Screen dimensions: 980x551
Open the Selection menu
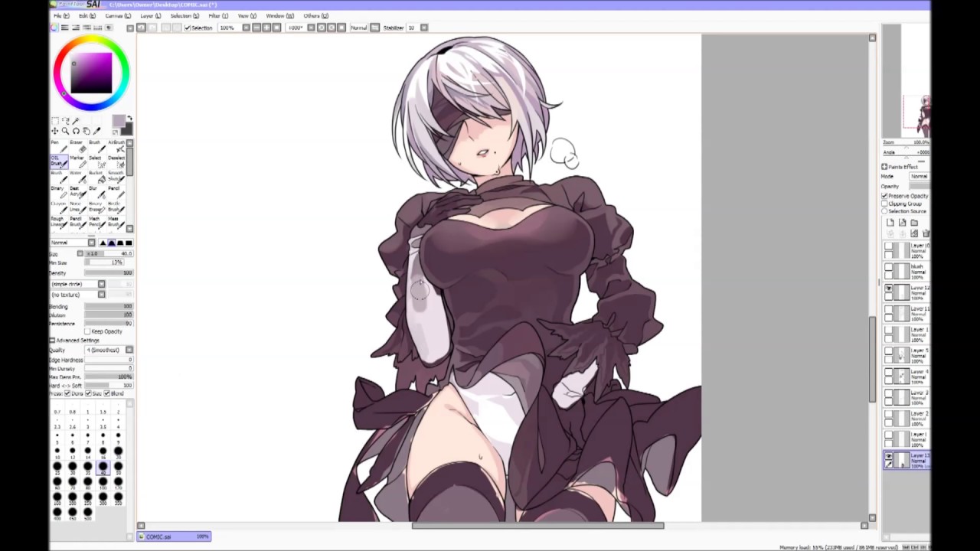coord(185,16)
